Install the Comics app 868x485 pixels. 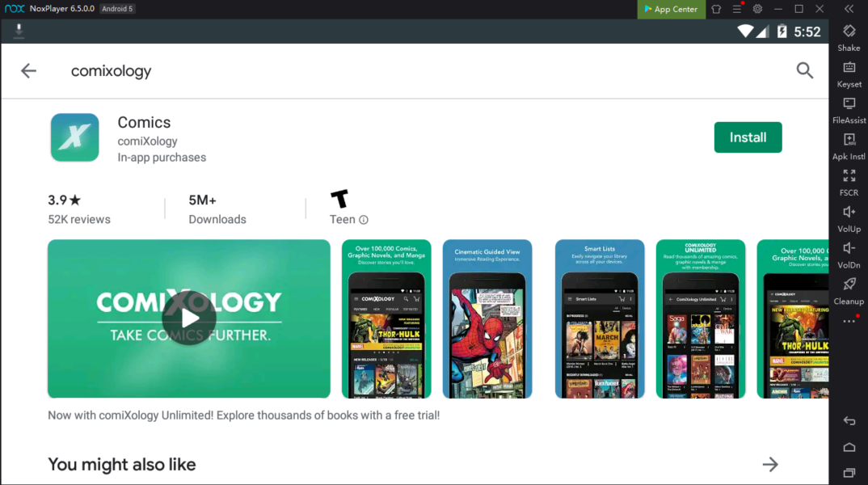748,137
